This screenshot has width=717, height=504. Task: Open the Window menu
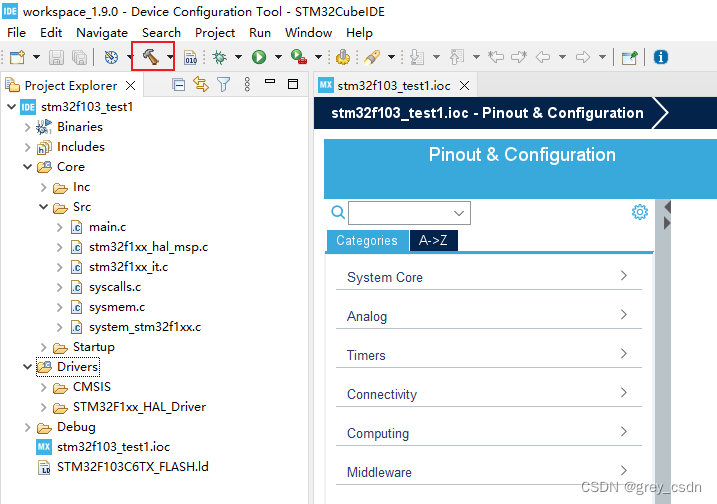point(309,33)
